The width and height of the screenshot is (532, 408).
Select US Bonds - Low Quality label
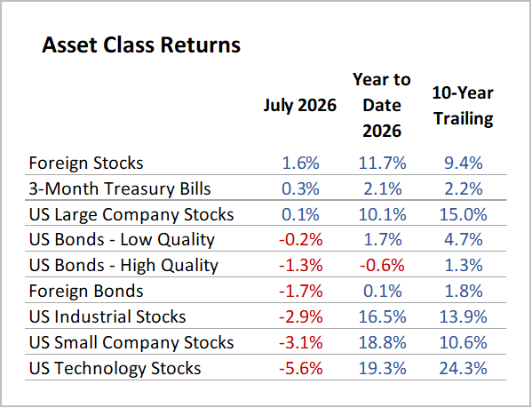[123, 240]
